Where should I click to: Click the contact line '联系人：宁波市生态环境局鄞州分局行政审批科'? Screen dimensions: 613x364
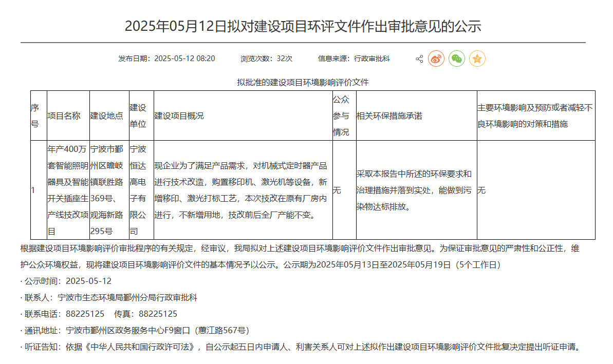109,298
